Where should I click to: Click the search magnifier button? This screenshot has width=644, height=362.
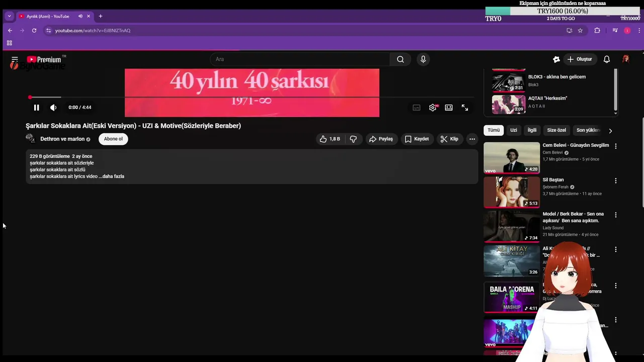(x=400, y=59)
